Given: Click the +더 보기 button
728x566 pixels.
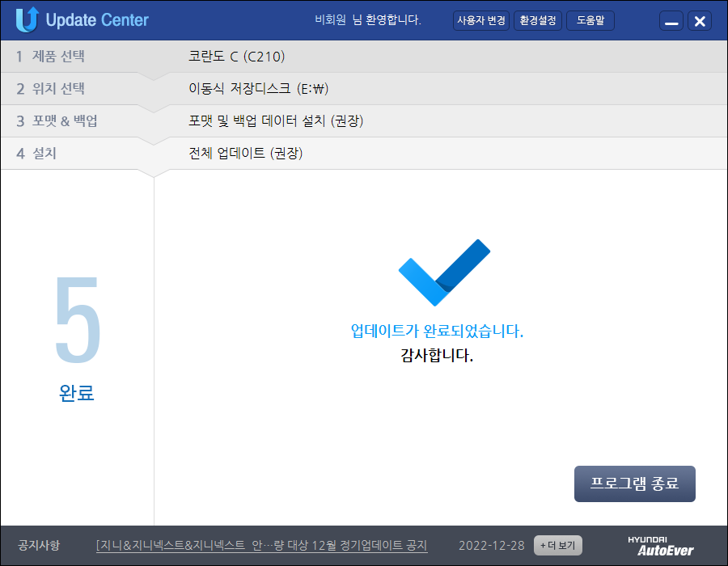Looking at the screenshot, I should coord(557,546).
